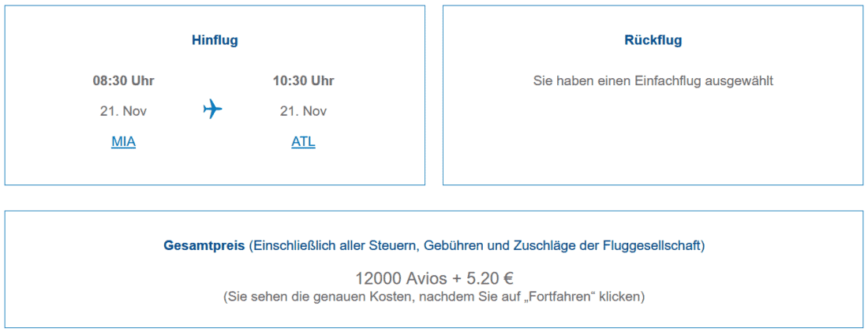Viewport: 868px width, 332px height.
Task: Click the Rückflug heading
Action: (x=653, y=40)
